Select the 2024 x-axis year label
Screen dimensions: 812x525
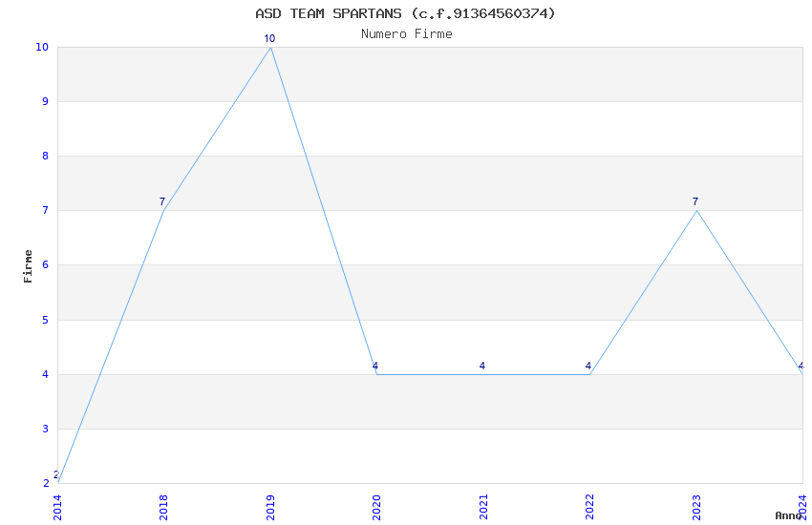[802, 508]
